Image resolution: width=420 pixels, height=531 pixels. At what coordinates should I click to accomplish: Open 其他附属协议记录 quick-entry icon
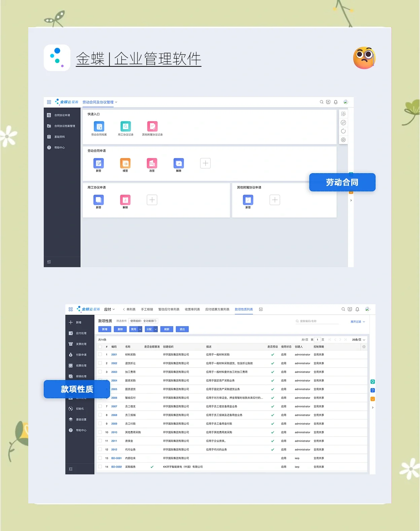click(152, 126)
